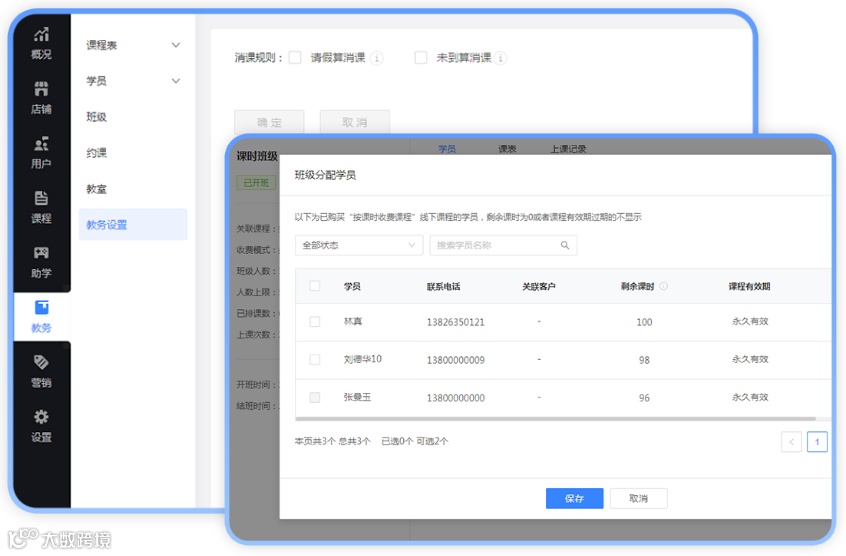Enable the 请假算消课 checkbox
The height and width of the screenshot is (556, 846).
[295, 58]
